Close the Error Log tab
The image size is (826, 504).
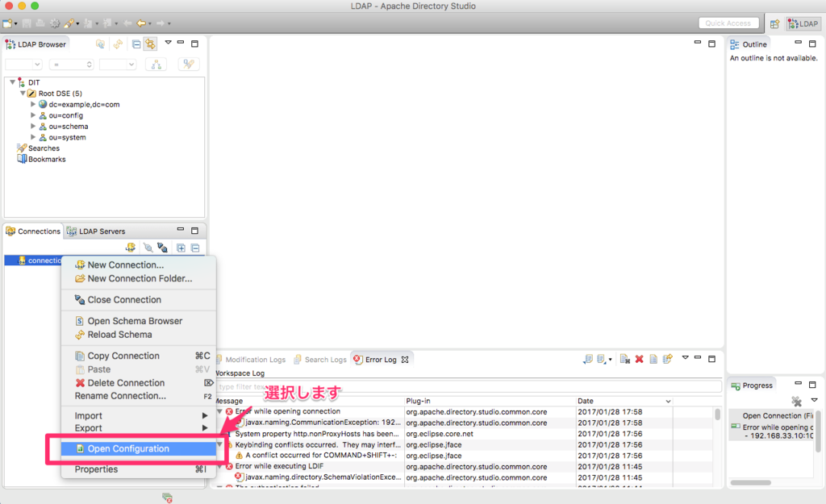click(405, 360)
